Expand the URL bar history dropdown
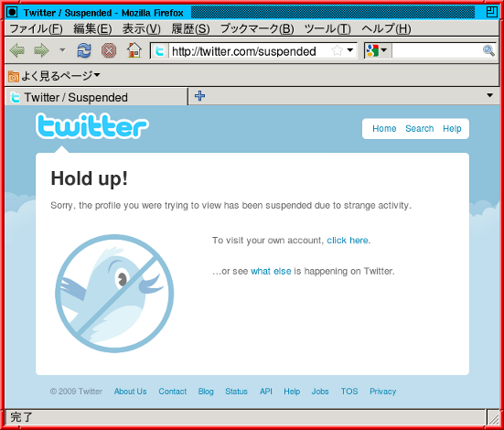This screenshot has width=504, height=430. coord(350,50)
